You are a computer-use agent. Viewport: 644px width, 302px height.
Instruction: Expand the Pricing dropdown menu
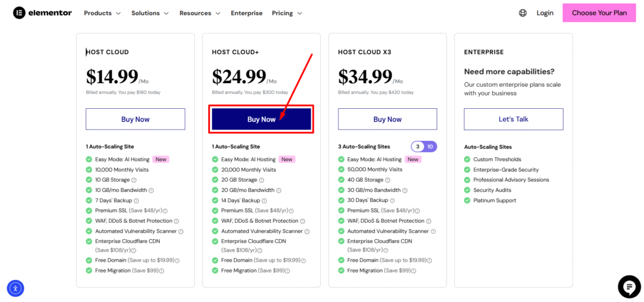click(287, 13)
